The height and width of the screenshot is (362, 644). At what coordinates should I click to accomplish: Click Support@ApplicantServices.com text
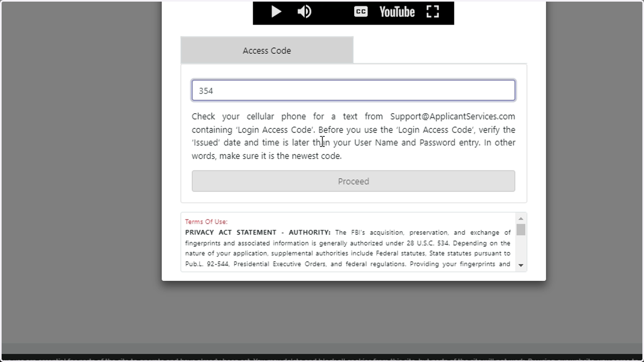tap(452, 116)
